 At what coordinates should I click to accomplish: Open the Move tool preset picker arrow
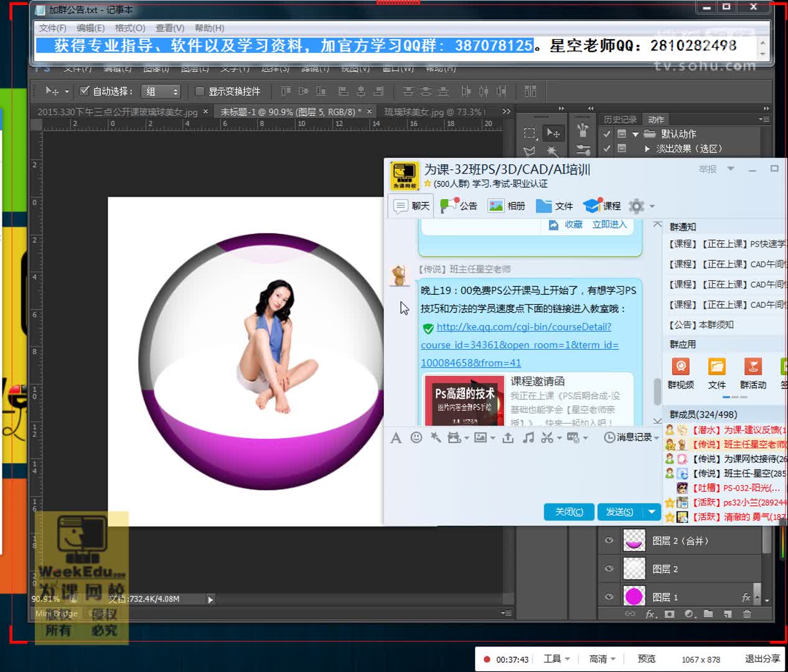pyautogui.click(x=67, y=91)
